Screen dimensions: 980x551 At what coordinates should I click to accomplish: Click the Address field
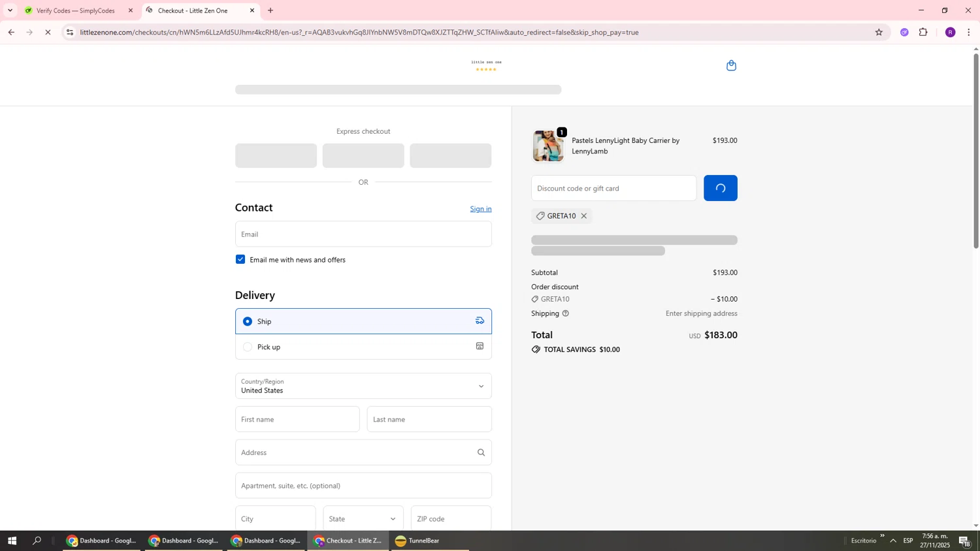363,452
